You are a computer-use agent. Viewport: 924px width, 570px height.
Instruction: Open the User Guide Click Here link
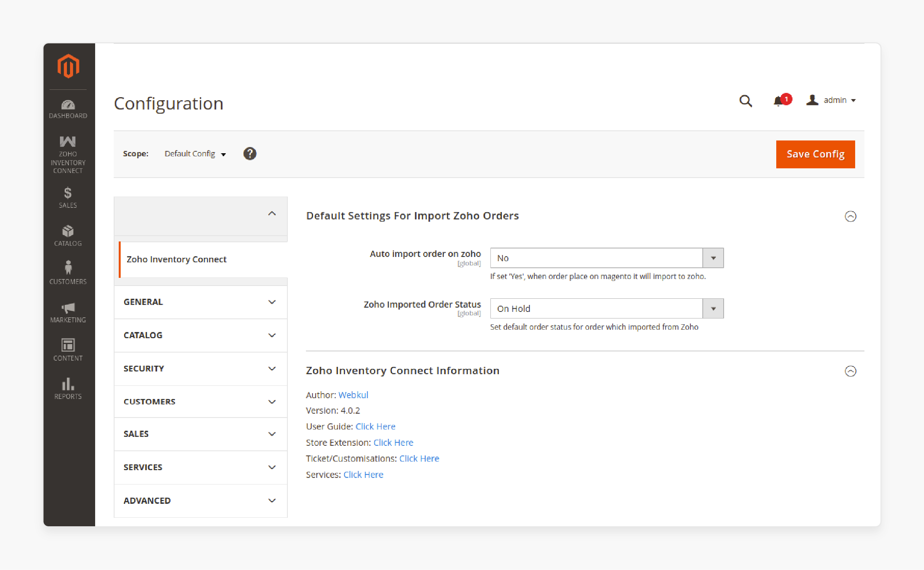tap(375, 426)
